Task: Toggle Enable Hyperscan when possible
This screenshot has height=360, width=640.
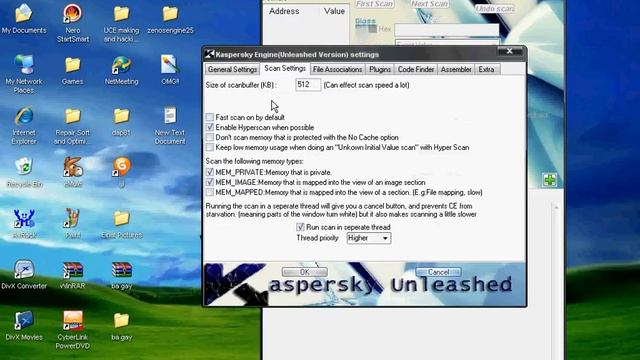Action: click(210, 127)
